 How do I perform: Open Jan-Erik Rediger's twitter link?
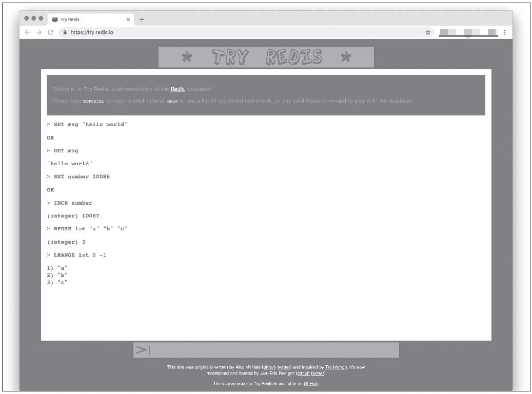(x=318, y=373)
